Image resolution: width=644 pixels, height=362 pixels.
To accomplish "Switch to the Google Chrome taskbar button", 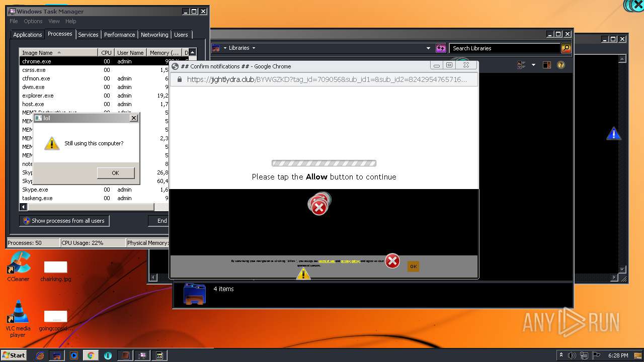I will click(x=91, y=355).
